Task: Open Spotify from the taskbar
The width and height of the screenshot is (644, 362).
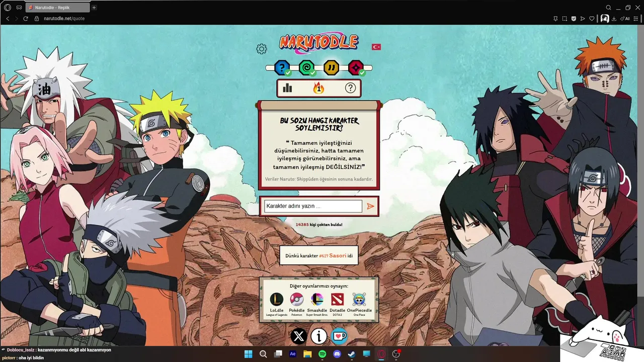Action: coord(323,354)
